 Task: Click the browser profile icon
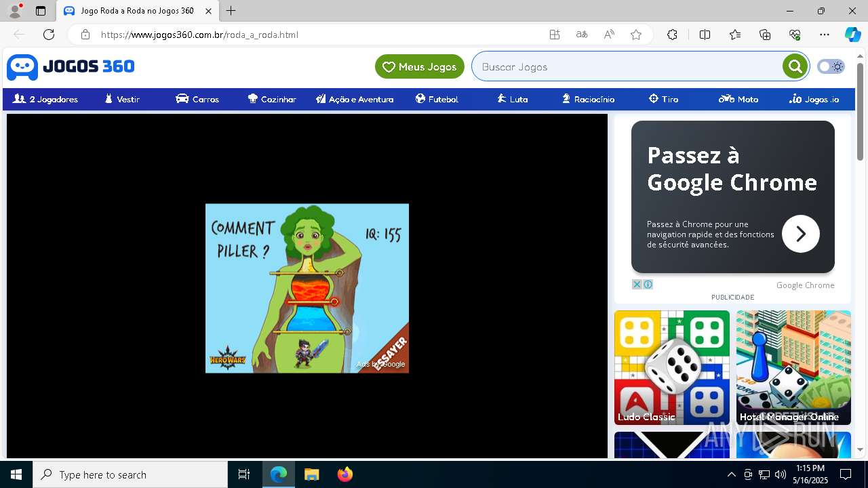tap(15, 11)
